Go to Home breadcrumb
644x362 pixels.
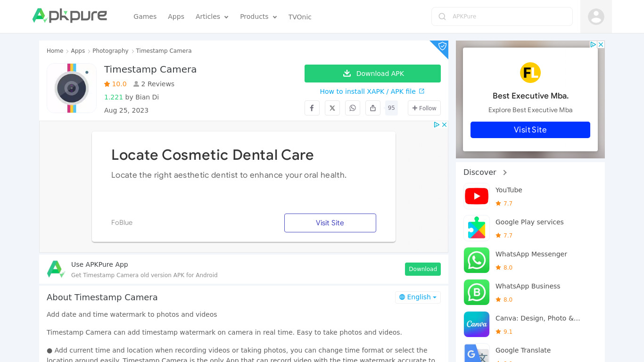(x=55, y=51)
